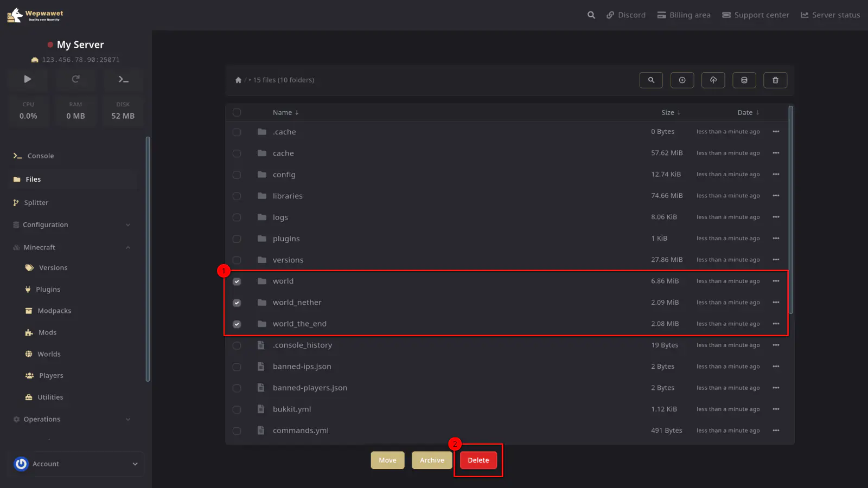
Task: Click the create new file plus icon
Action: (x=682, y=80)
